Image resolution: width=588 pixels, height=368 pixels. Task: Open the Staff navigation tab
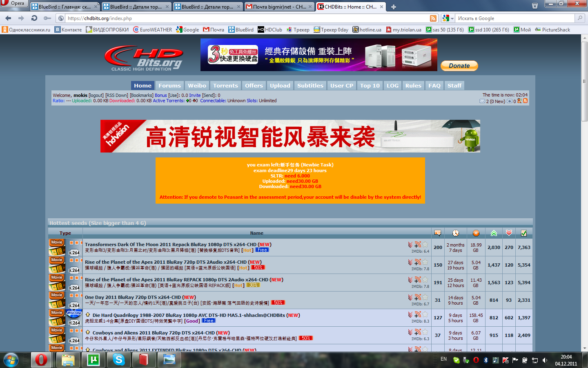454,85
